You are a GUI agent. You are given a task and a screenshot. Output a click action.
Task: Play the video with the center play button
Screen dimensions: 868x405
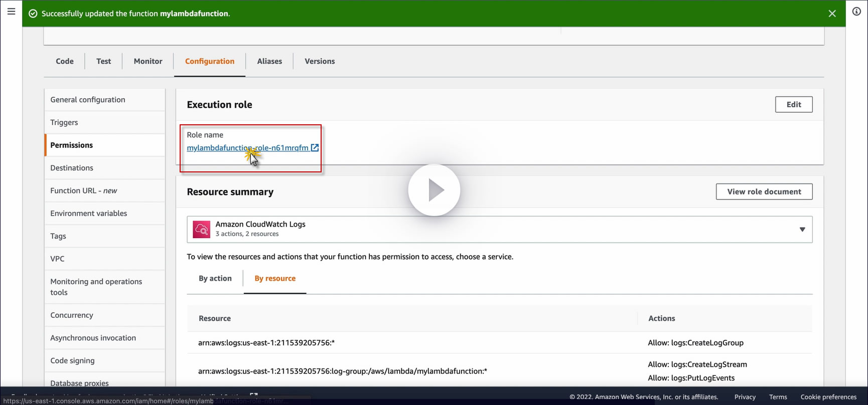(434, 190)
